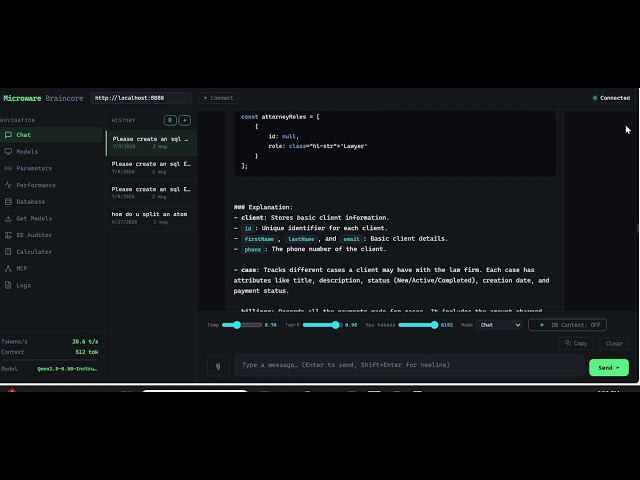Open the highlighted 'Please create an sql' conversation
The image size is (640, 480).
click(151, 143)
